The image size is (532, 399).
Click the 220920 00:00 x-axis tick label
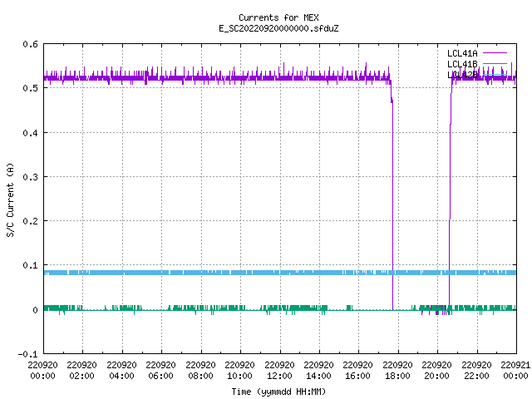coord(42,370)
